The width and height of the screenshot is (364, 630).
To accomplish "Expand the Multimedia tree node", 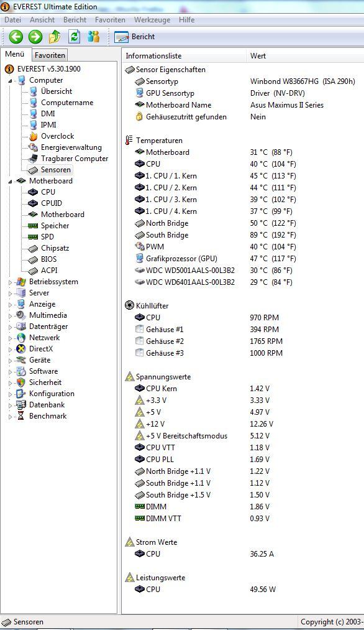I will coord(10,316).
